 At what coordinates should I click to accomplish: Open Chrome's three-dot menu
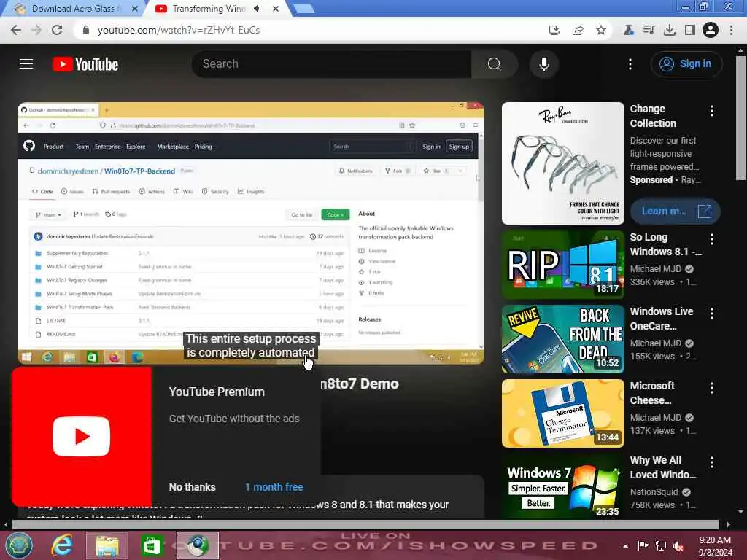tap(731, 30)
